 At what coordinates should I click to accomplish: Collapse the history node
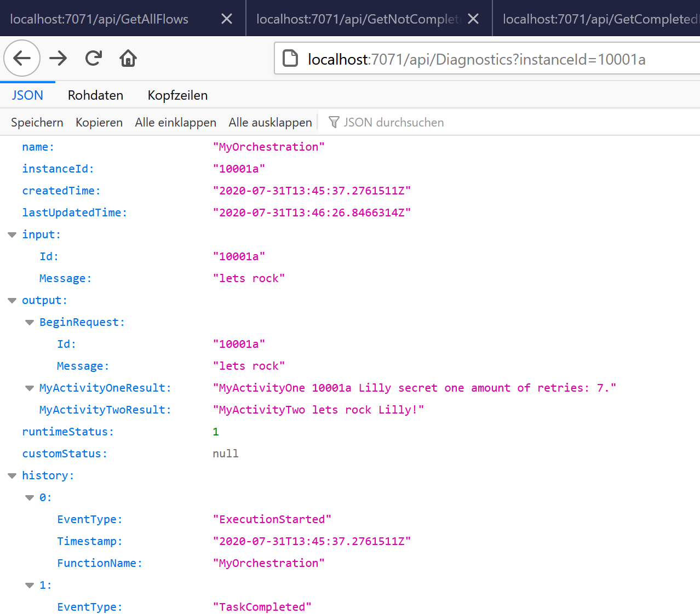click(x=12, y=476)
